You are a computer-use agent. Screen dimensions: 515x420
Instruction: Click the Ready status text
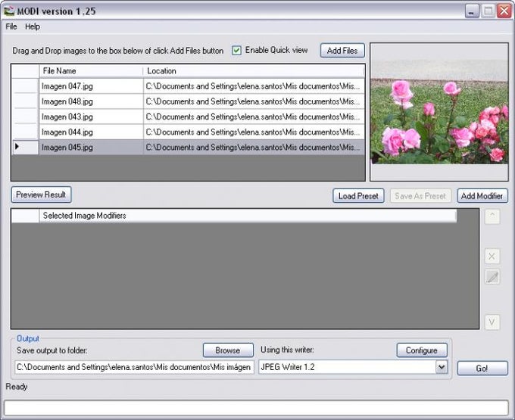[17, 387]
